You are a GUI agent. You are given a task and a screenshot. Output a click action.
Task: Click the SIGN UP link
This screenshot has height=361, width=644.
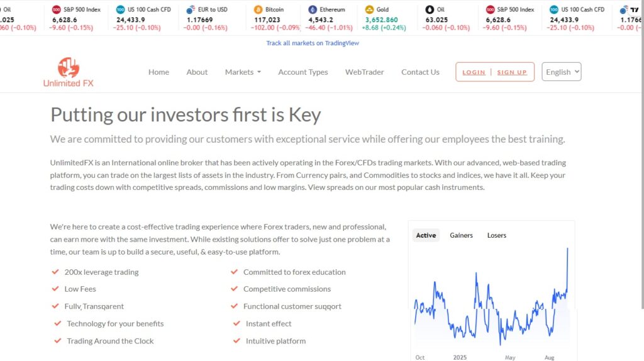pyautogui.click(x=512, y=72)
